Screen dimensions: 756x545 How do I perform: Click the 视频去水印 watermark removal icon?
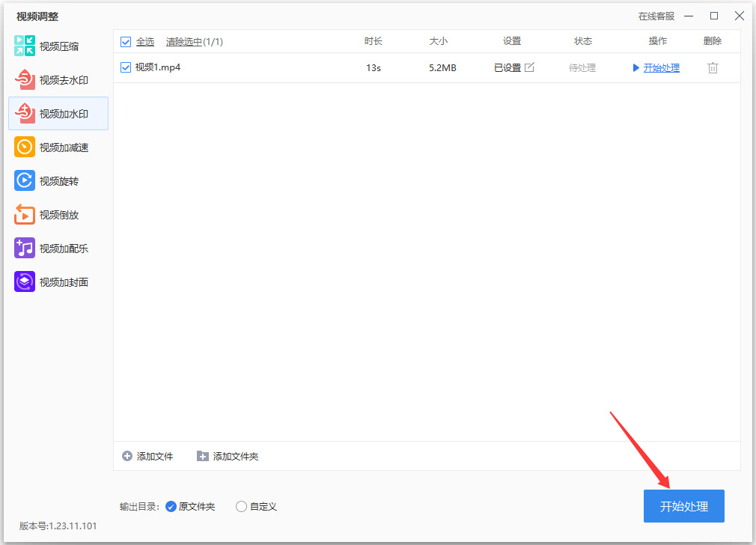pyautogui.click(x=25, y=79)
